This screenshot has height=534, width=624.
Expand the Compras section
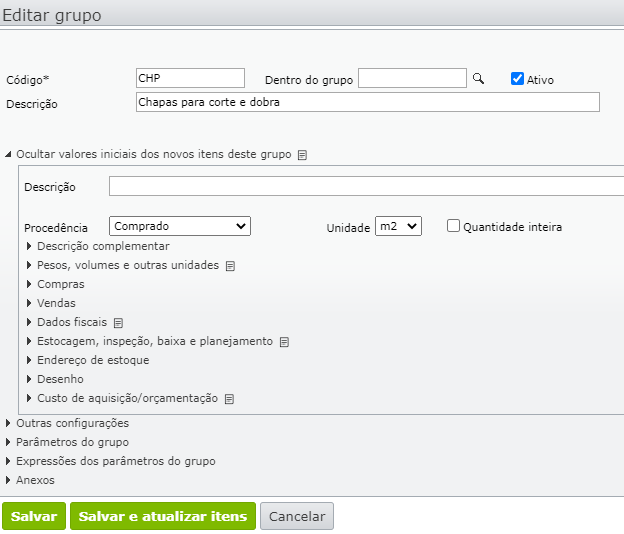pyautogui.click(x=56, y=285)
